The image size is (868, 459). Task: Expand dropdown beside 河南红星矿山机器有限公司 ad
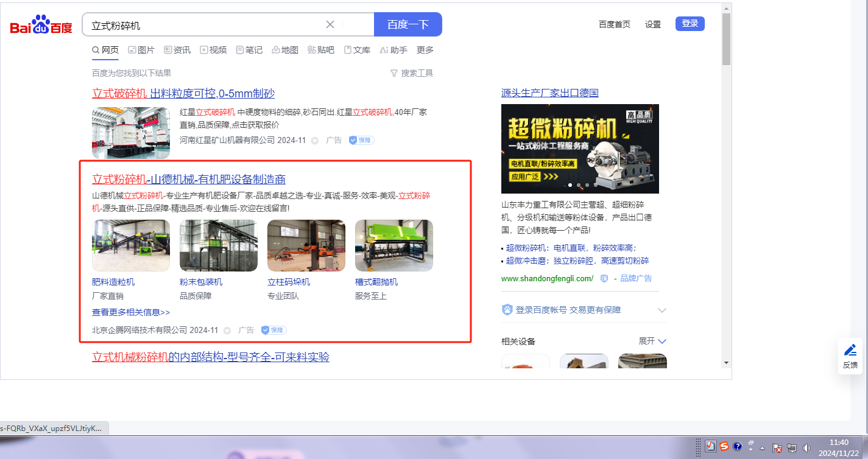coord(315,141)
